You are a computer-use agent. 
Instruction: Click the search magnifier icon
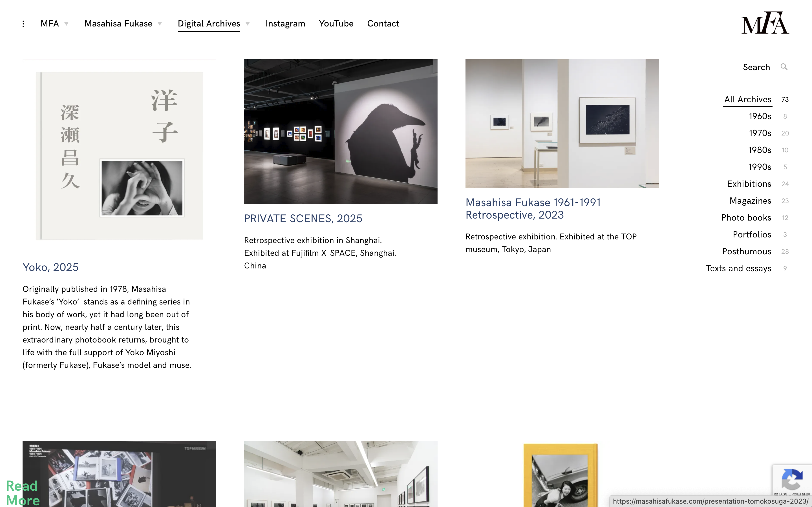click(x=784, y=67)
